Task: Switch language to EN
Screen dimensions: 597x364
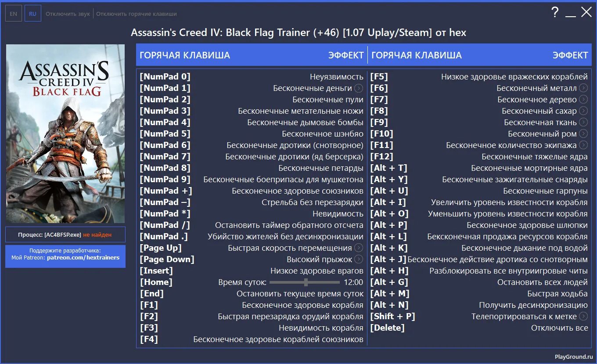Action: tap(14, 14)
